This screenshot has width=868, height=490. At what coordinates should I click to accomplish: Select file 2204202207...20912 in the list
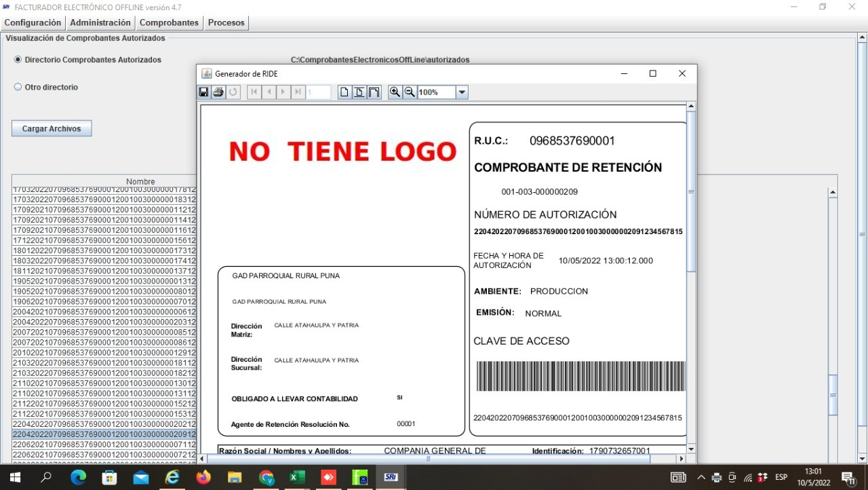tap(104, 434)
